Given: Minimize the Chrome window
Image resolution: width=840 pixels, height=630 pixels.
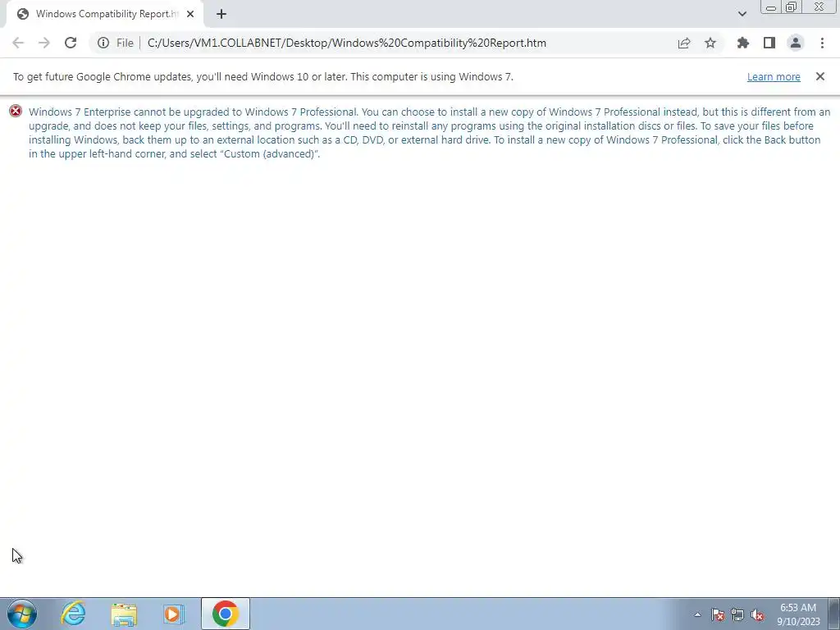Looking at the screenshot, I should pyautogui.click(x=771, y=7).
